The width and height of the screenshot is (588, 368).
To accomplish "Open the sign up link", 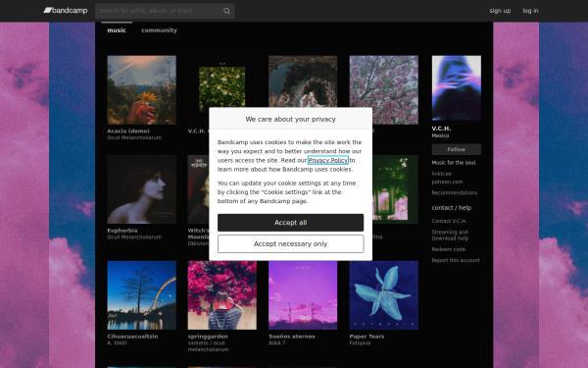I will [x=500, y=11].
